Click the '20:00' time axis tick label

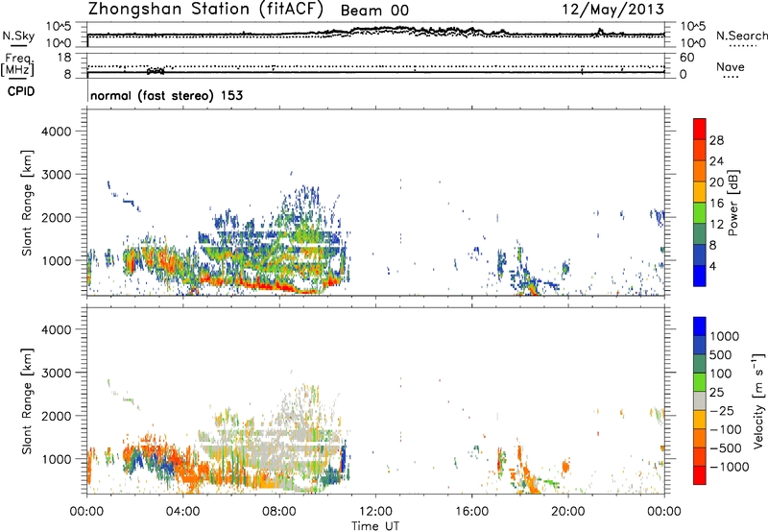[x=568, y=512]
